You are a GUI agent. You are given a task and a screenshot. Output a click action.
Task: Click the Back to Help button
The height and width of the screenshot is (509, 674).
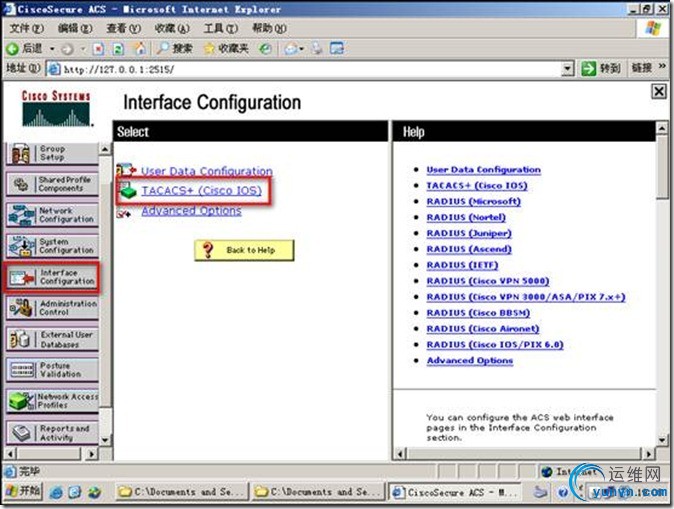click(x=244, y=250)
